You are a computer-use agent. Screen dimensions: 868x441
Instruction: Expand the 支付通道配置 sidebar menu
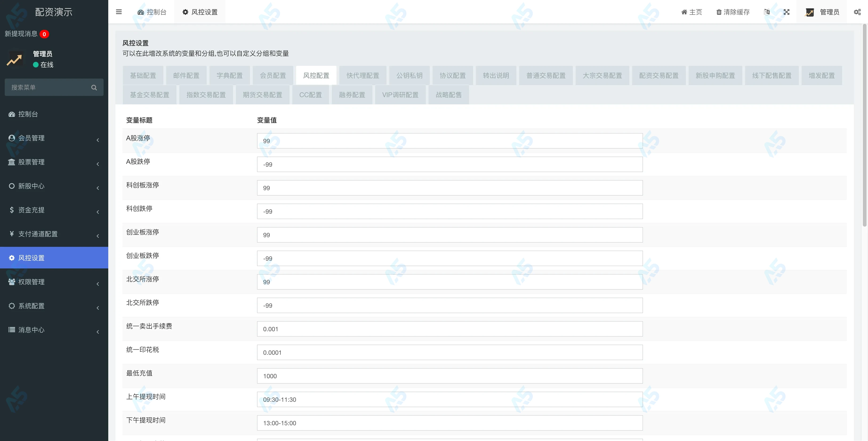point(38,234)
